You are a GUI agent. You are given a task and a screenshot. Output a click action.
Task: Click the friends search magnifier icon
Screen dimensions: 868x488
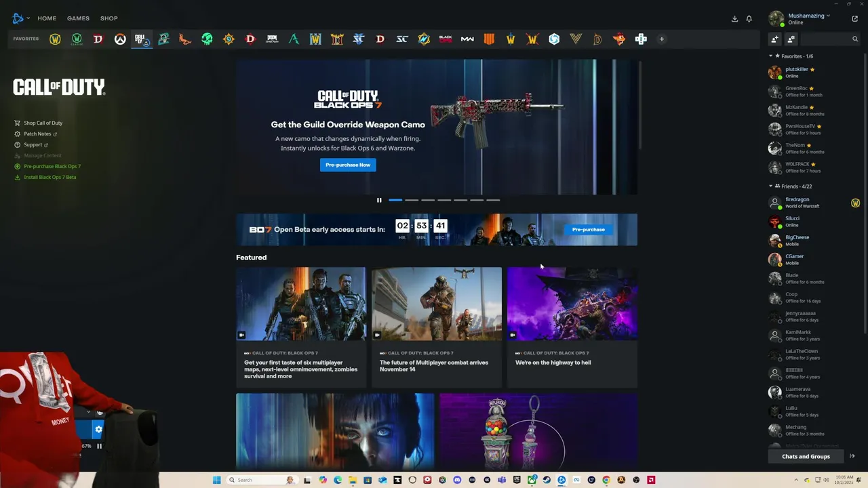[x=855, y=39]
